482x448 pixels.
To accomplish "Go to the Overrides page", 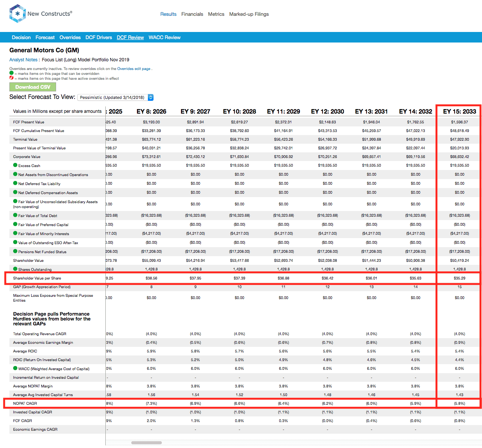I will (x=70, y=37).
